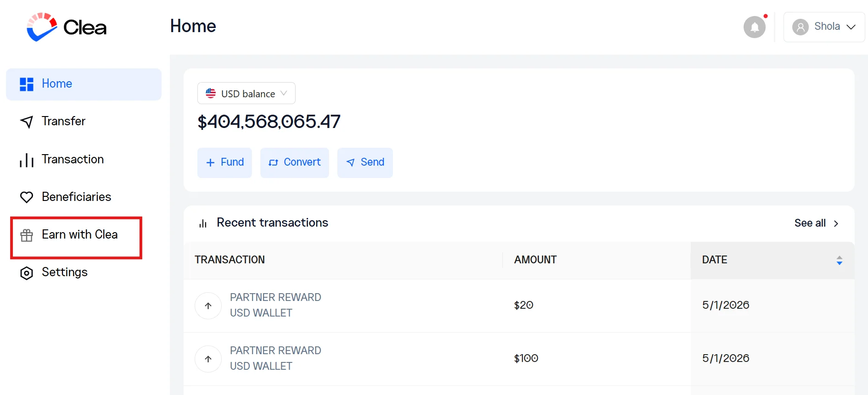
Task: Click PARTNER REWARD text in $20 row
Action: [275, 297]
